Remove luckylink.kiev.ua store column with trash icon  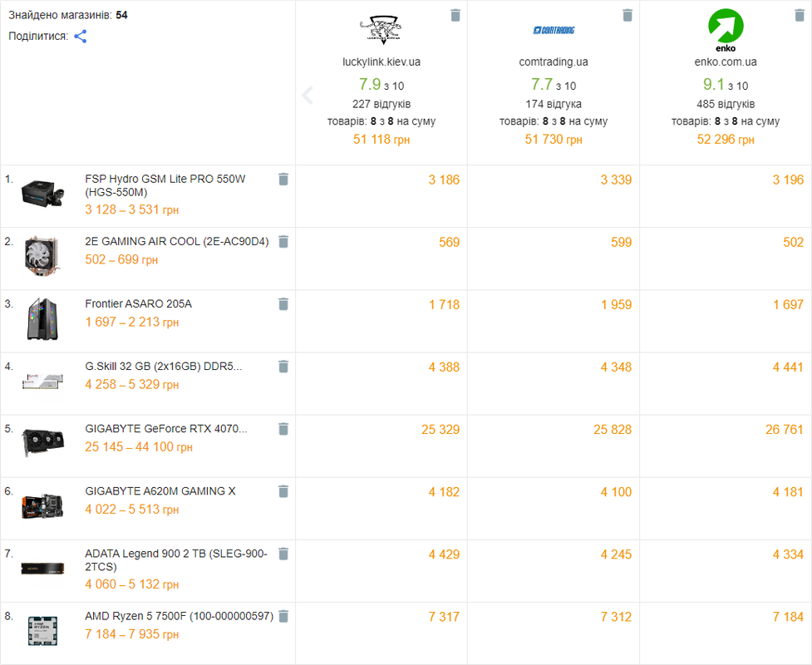tap(455, 15)
